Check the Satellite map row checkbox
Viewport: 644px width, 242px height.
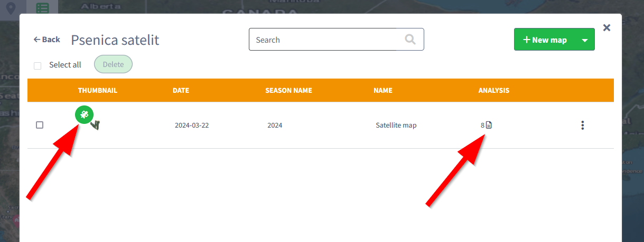(x=40, y=125)
